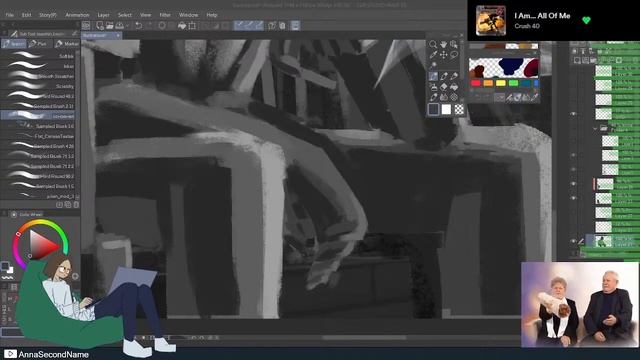The height and width of the screenshot is (360, 640).
Task: Open the File menu
Action: click(x=9, y=15)
